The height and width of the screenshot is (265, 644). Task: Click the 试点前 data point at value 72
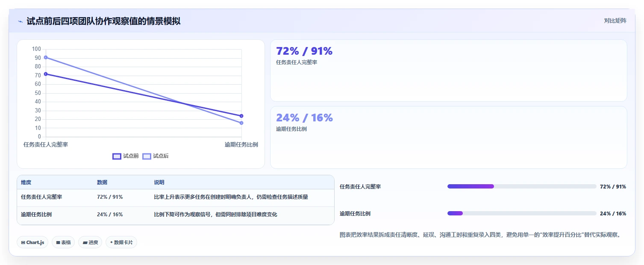tap(46, 74)
